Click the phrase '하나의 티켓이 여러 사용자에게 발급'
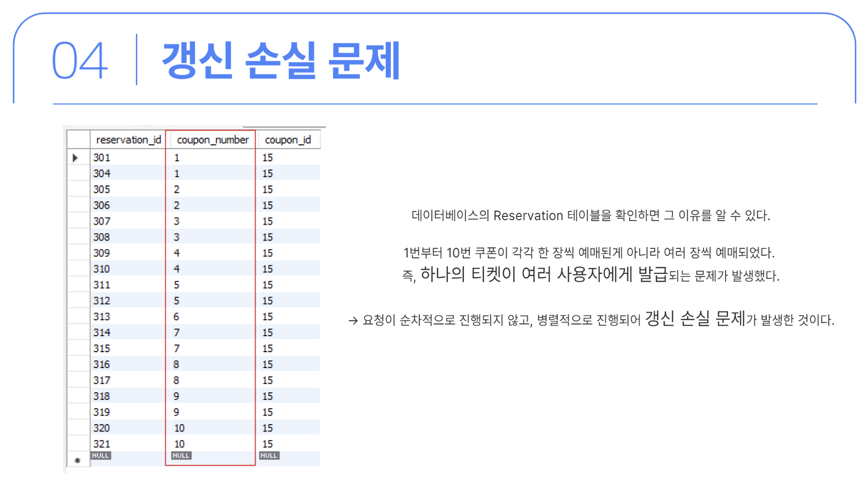The image size is (868, 487). coord(544,274)
